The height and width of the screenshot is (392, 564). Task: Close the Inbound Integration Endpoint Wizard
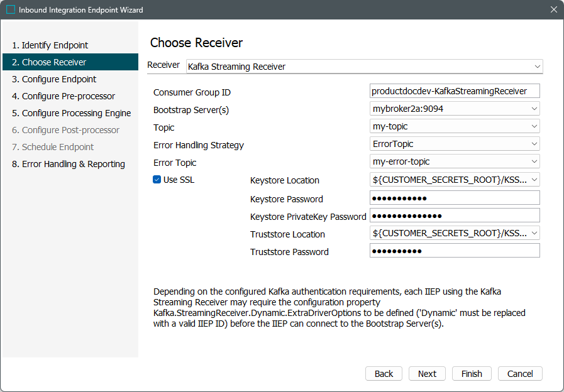553,10
